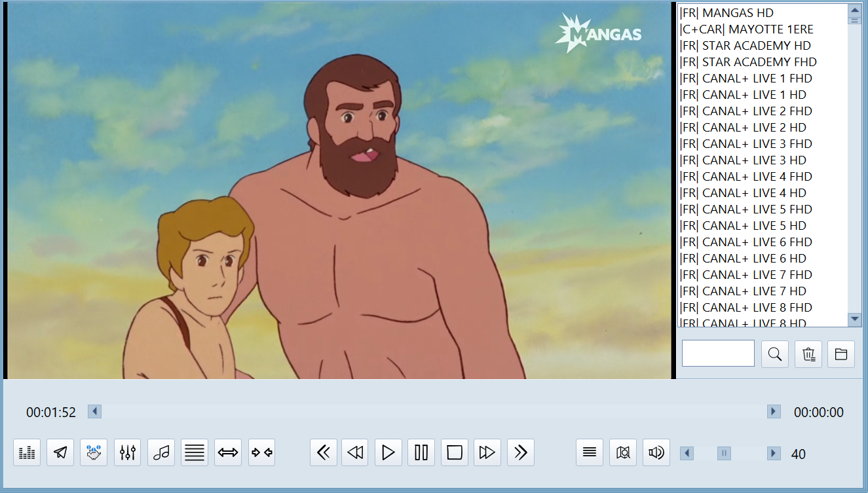This screenshot has width=868, height=493.
Task: Click the justified lines icon beside music note
Action: point(195,452)
